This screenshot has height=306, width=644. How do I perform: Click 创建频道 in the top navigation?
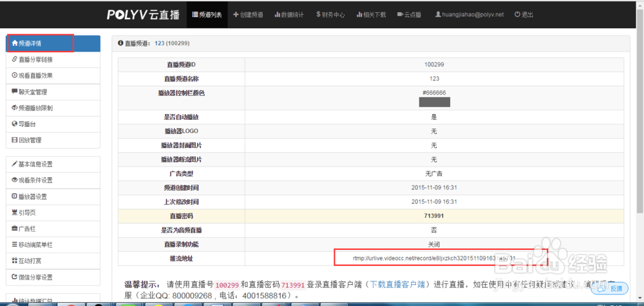[x=248, y=14]
